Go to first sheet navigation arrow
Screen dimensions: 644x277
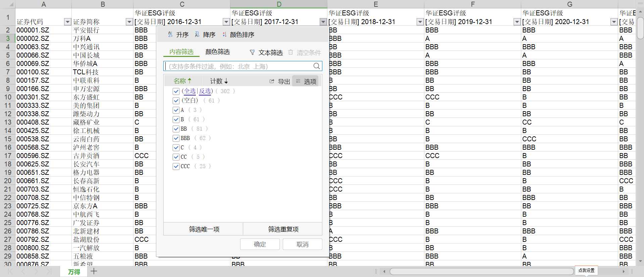[10, 271]
